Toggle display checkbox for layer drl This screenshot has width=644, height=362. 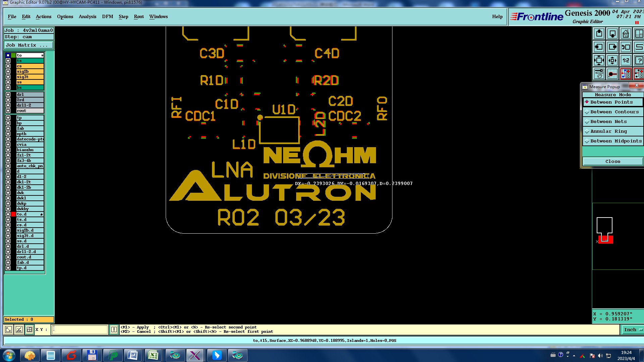8,95
